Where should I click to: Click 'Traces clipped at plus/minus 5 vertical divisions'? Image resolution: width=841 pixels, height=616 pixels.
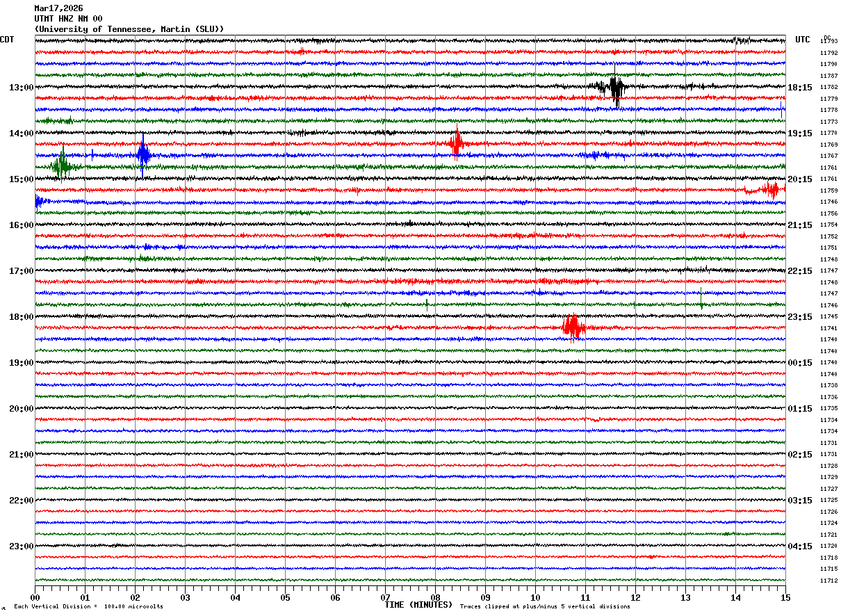click(x=545, y=606)
